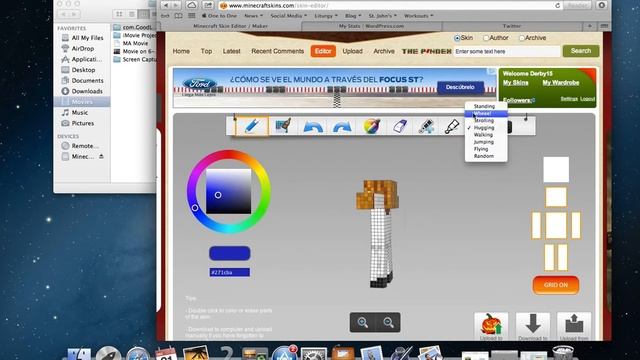
Task: Open Recent Comments page
Action: click(x=278, y=51)
